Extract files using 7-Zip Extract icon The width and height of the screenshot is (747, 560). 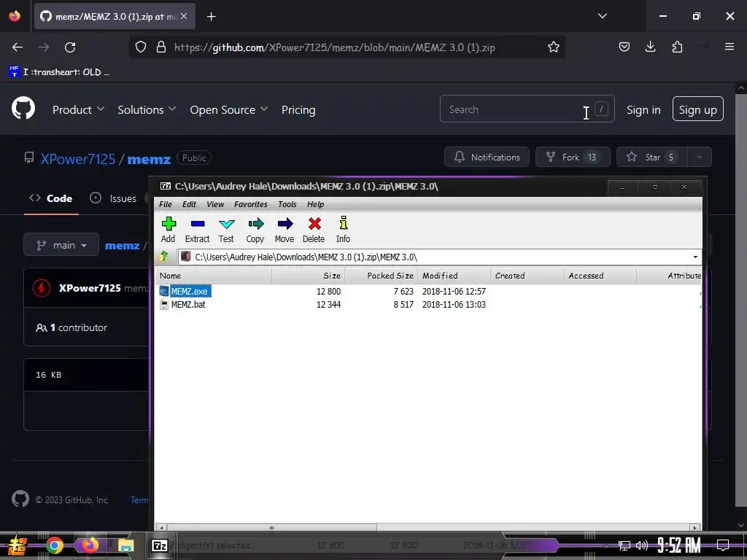197,230
